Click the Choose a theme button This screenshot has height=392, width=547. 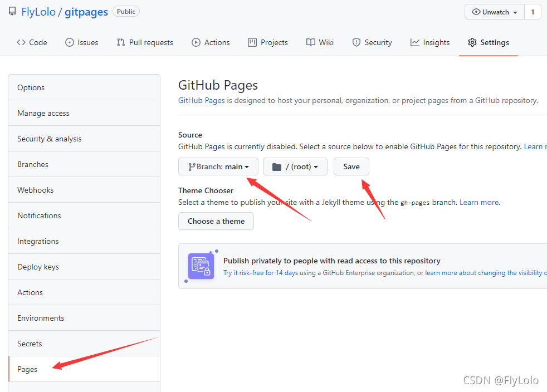(x=216, y=221)
